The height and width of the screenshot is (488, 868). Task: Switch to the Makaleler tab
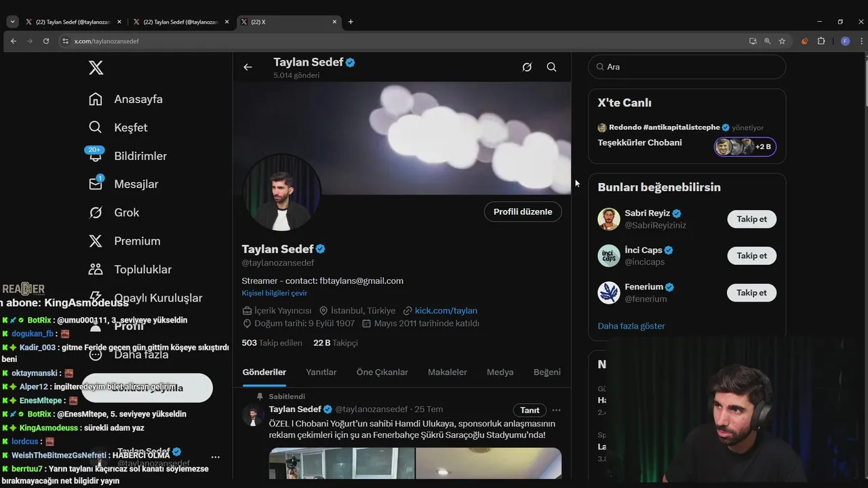pos(448,372)
